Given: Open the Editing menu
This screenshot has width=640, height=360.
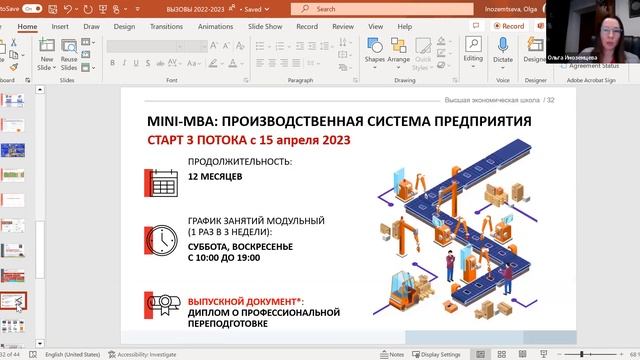Looking at the screenshot, I should 473,52.
